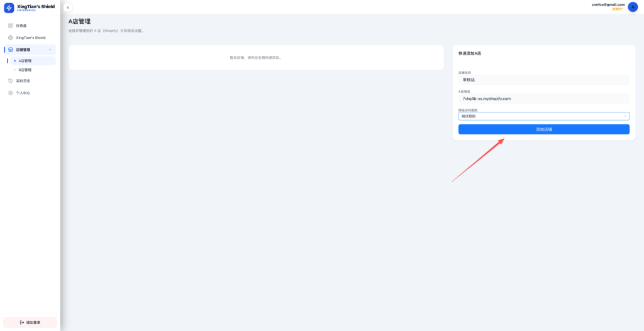644x331 pixels.
Task: Click the 添加店铺 button
Action: [x=544, y=129]
